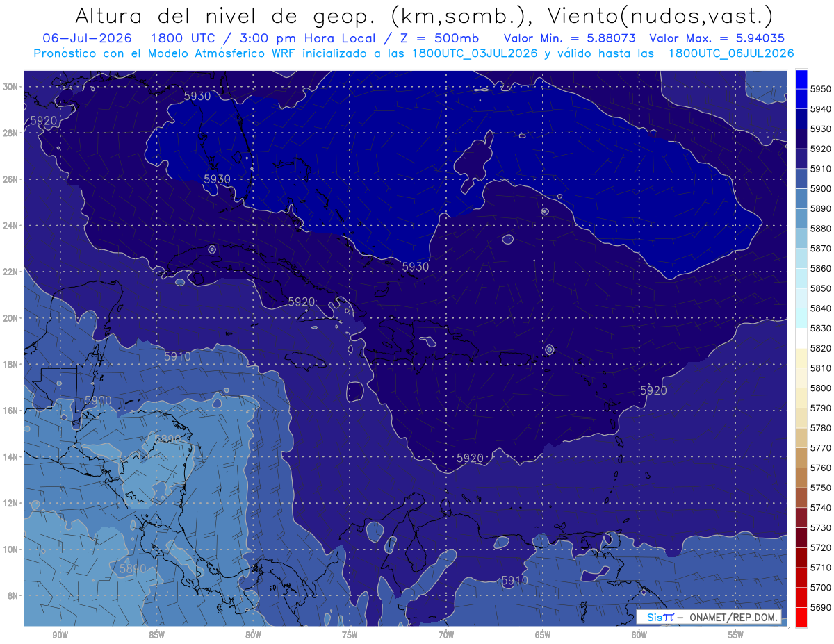Click the 5950 legend label
Viewport: 834px width, 644px height.
click(x=821, y=89)
